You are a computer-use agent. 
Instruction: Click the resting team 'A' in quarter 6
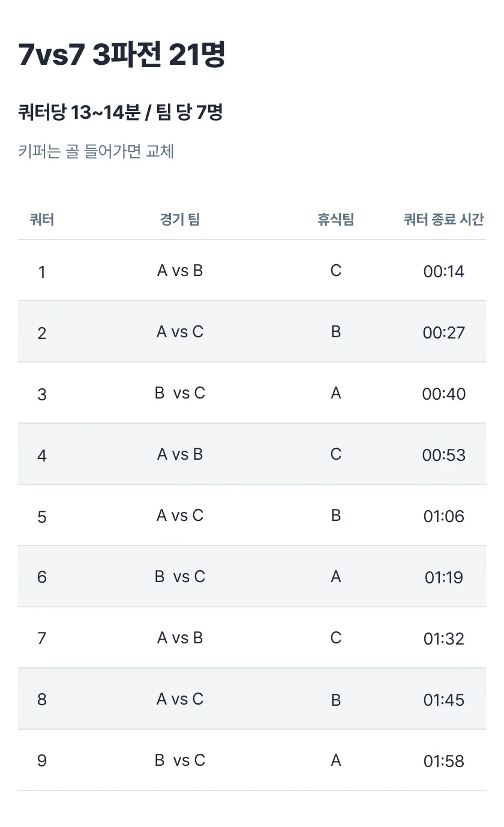[x=335, y=577]
